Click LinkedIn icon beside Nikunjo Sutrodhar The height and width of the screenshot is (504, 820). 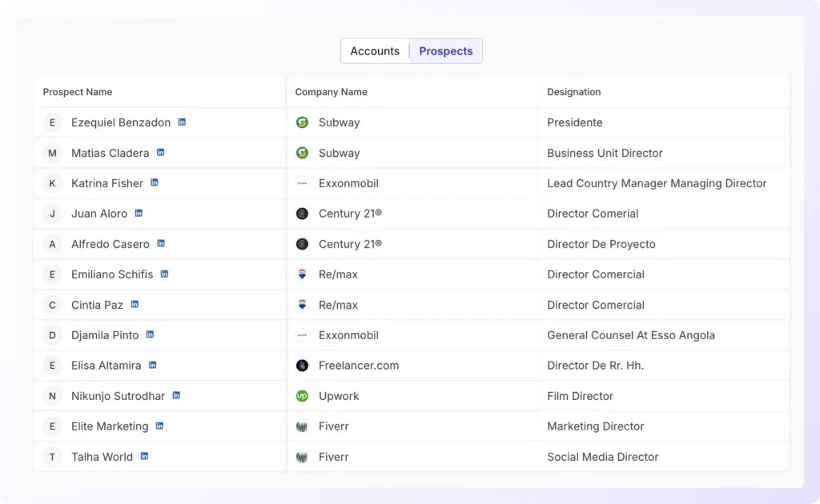pos(176,395)
